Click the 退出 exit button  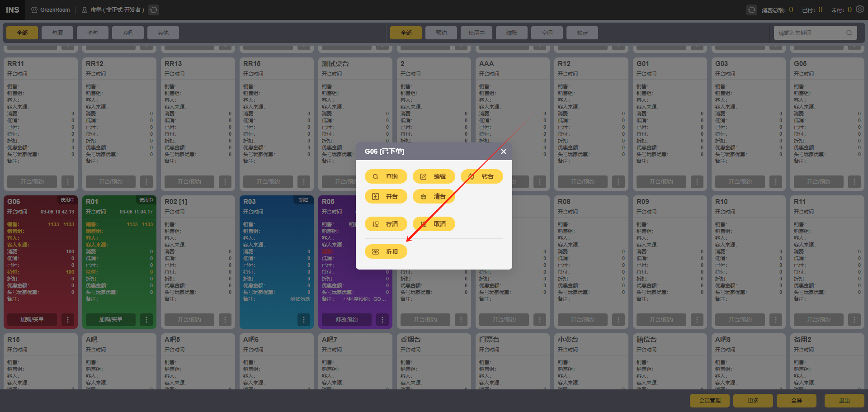(x=844, y=401)
